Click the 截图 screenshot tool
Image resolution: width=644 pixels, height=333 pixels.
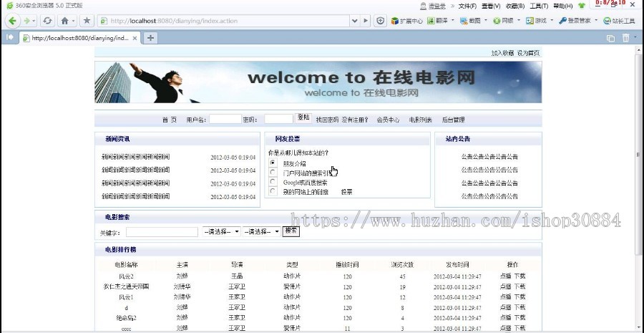(470, 21)
